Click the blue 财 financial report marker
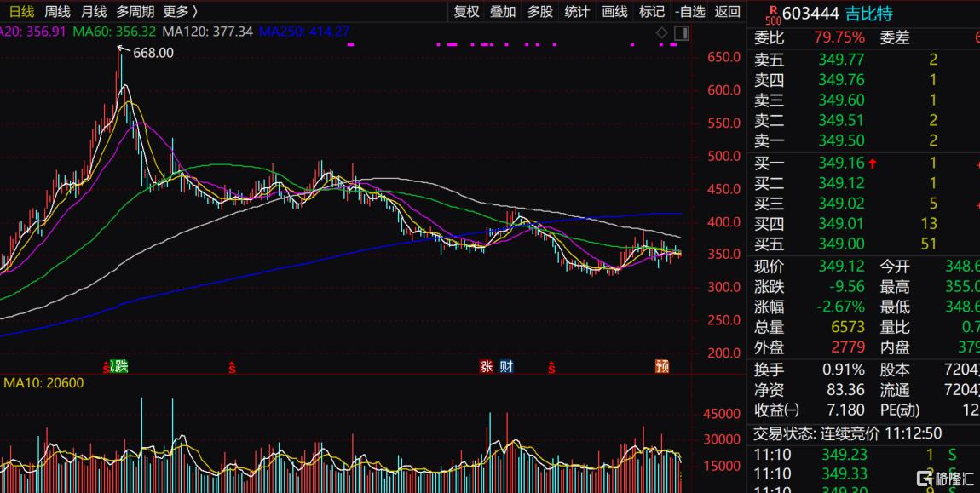The width and height of the screenshot is (980, 493). (506, 366)
